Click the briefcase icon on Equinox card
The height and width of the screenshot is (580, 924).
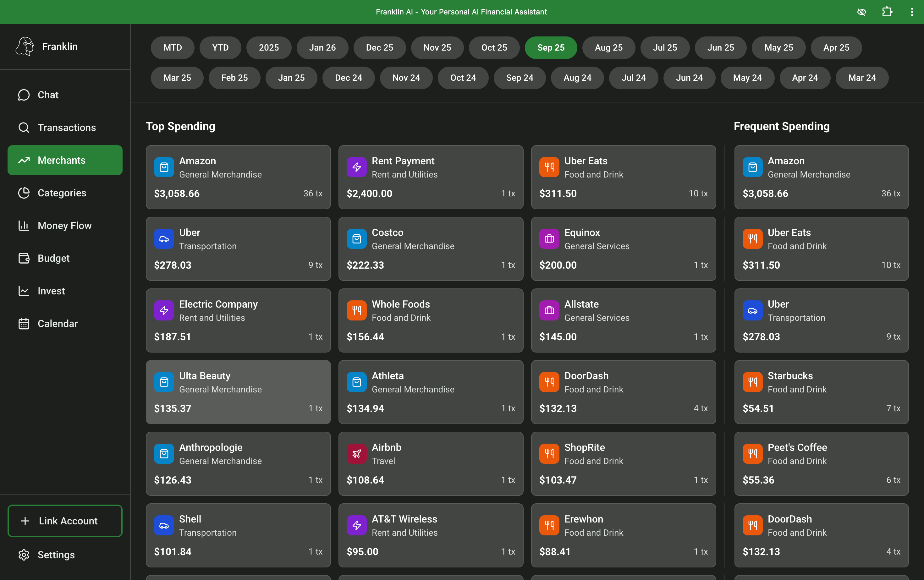tap(549, 239)
